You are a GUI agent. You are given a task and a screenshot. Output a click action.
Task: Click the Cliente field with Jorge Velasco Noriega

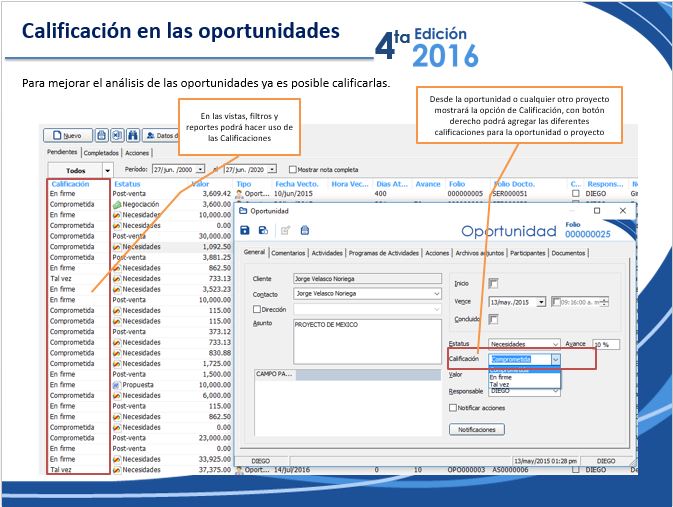367,279
